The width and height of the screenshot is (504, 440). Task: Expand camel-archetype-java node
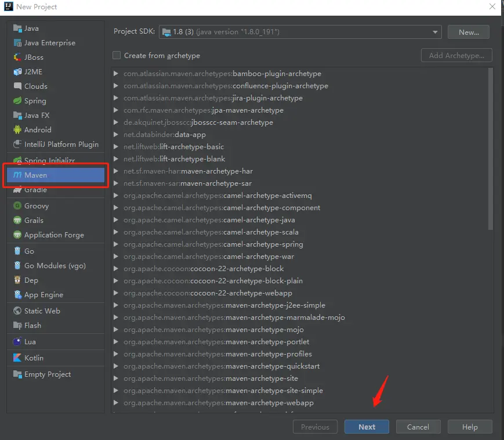tap(116, 220)
